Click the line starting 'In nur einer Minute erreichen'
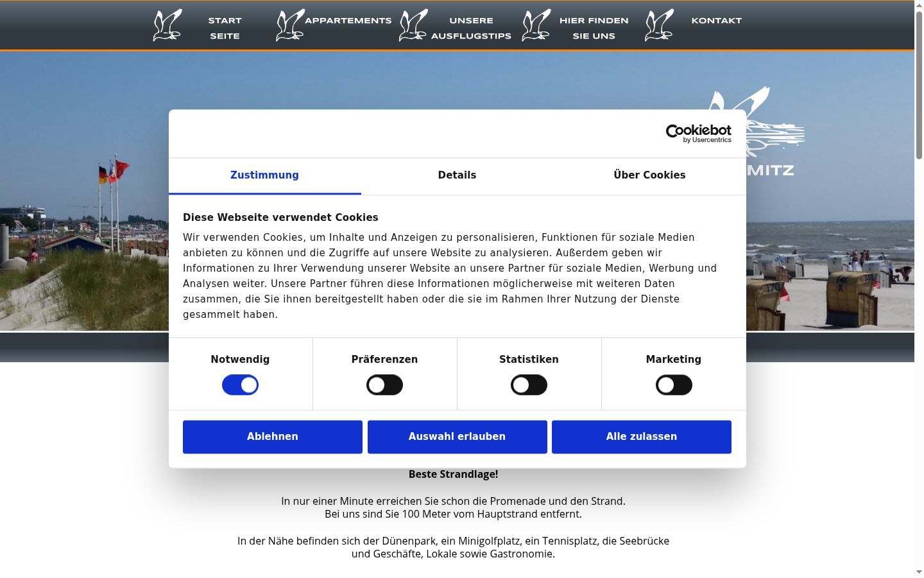 coord(454,502)
